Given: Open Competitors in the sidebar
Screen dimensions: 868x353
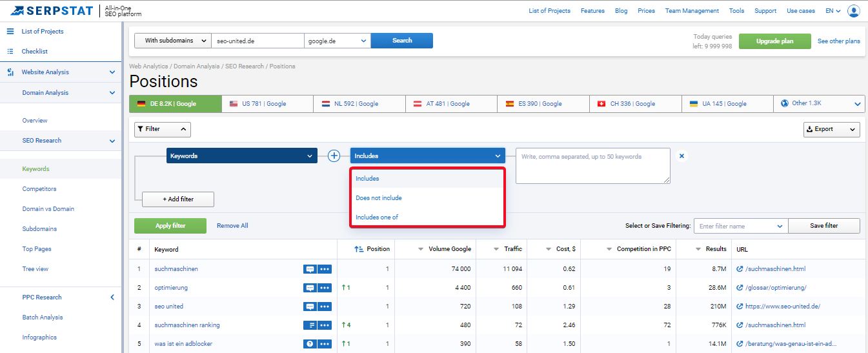Looking at the screenshot, I should [39, 189].
